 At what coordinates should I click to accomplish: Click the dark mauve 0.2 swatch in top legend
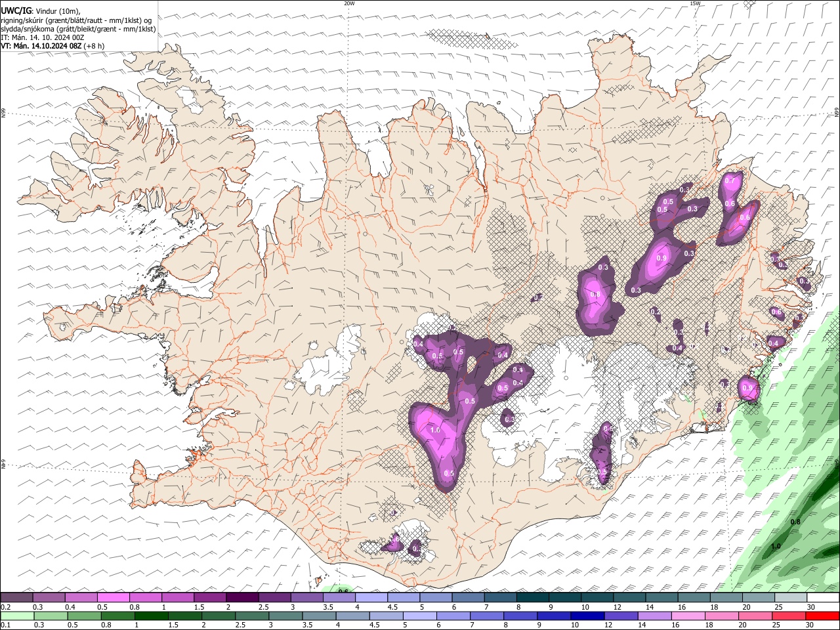click(x=16, y=598)
